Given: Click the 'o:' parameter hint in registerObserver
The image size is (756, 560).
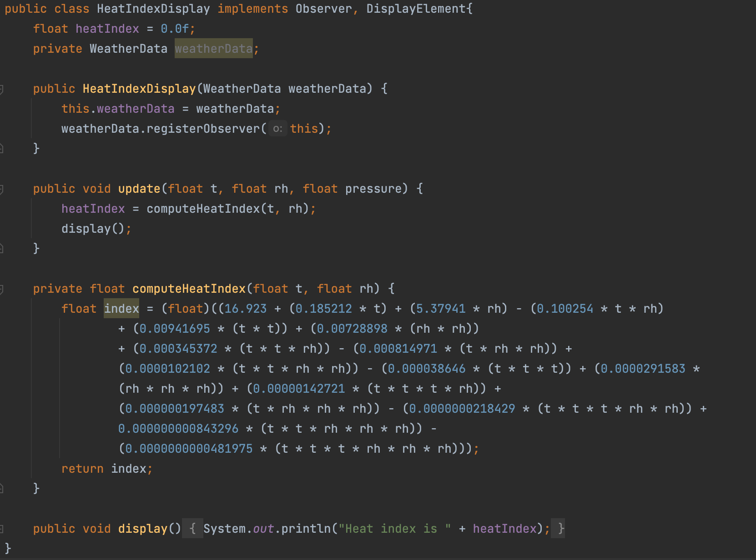Looking at the screenshot, I should tap(277, 129).
